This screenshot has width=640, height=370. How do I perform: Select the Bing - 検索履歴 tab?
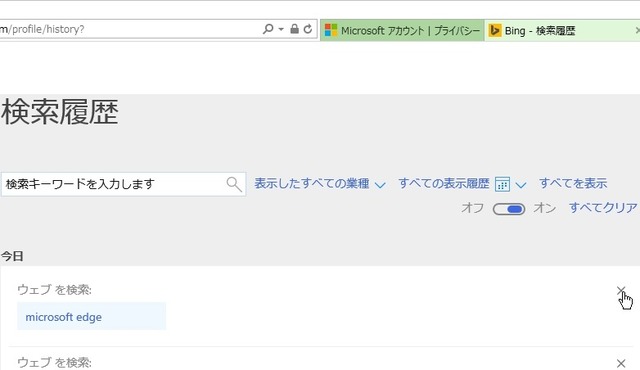point(562,31)
